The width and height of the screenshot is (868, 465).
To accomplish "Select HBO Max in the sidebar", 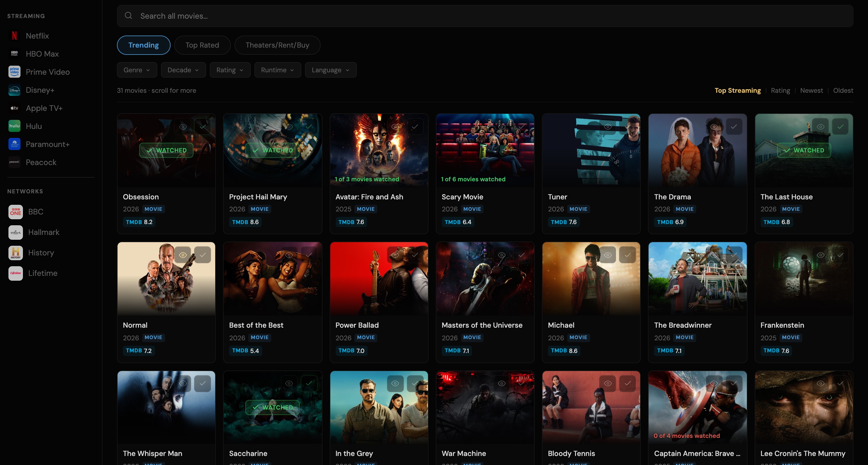I will [34, 54].
